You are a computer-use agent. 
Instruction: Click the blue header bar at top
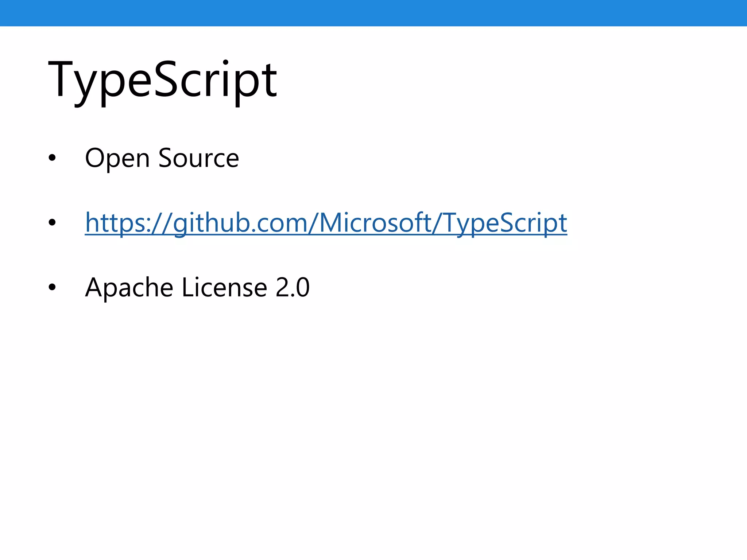coord(373,13)
